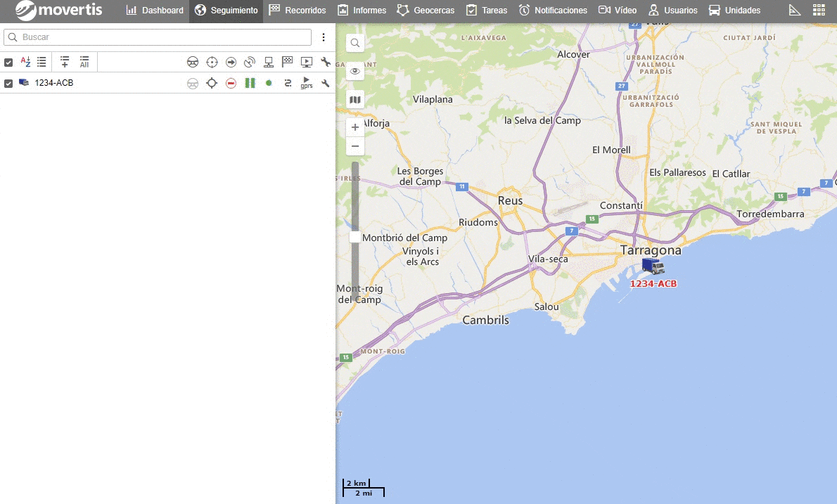This screenshot has height=504, width=837.
Task: Click the gprs play icon for 1234-ACB
Action: pyautogui.click(x=306, y=83)
